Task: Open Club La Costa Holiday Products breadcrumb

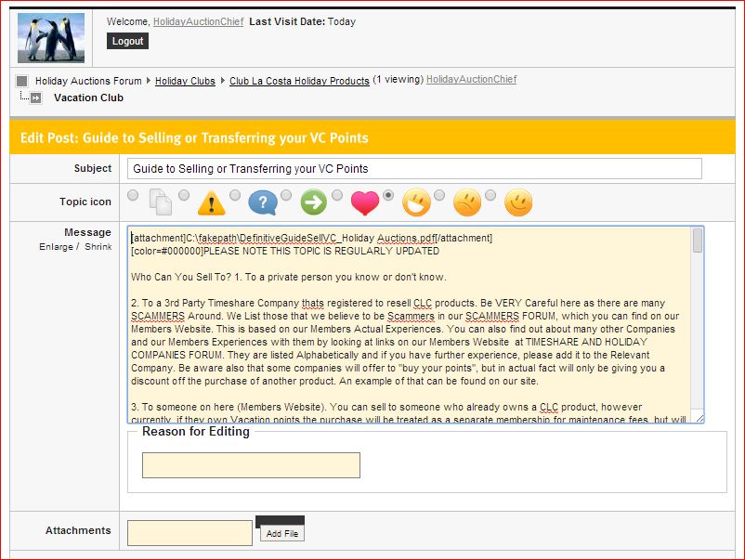Action: 299,81
